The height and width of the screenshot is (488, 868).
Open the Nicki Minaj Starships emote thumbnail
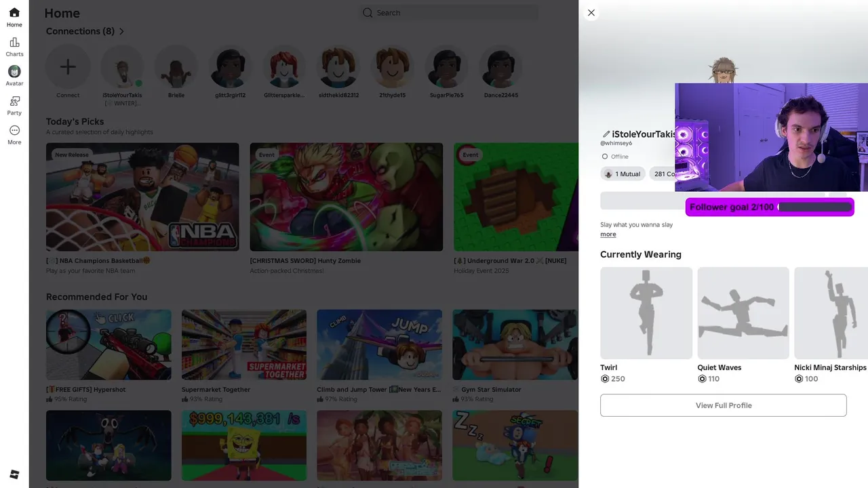point(831,313)
